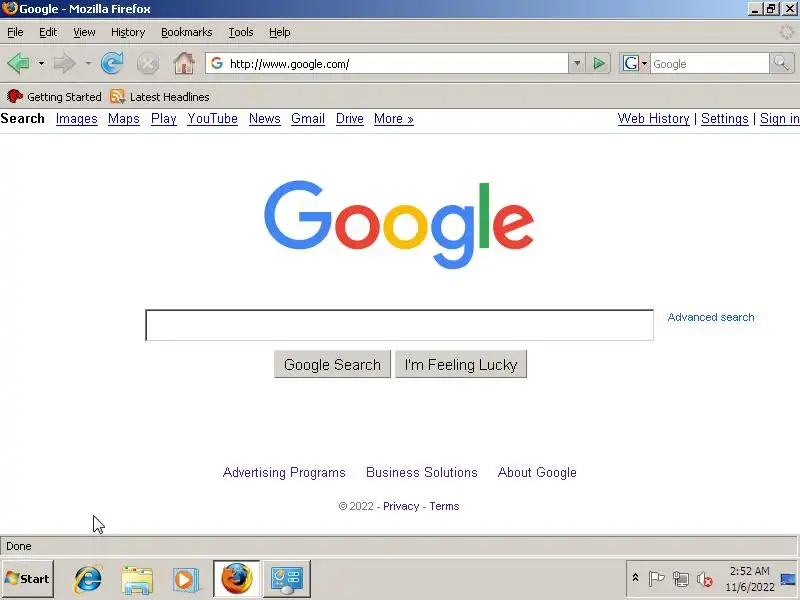The height and width of the screenshot is (600, 800).
Task: Open the View menu
Action: [x=84, y=32]
